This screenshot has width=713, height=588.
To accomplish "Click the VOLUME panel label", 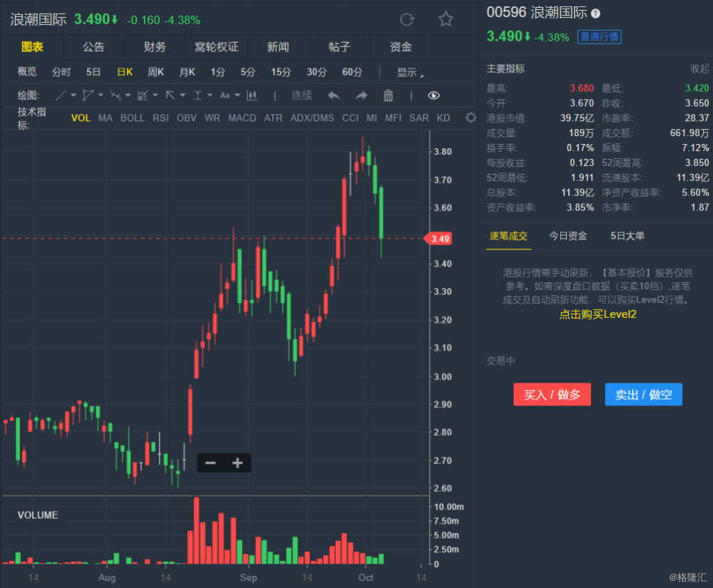I will click(x=38, y=515).
